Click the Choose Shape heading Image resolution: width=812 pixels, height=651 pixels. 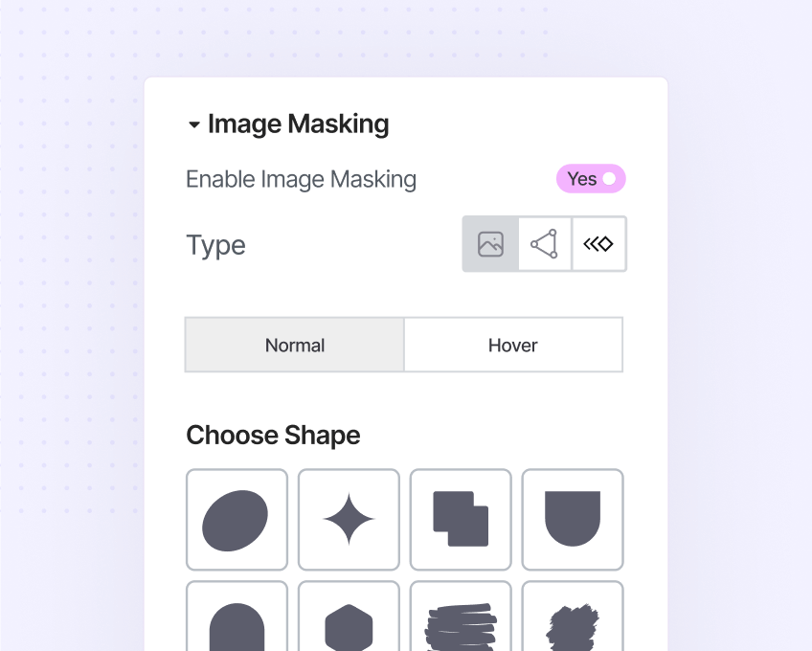(273, 435)
